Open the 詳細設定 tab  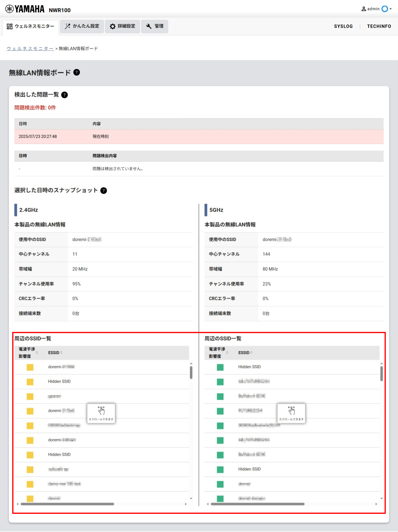point(123,26)
